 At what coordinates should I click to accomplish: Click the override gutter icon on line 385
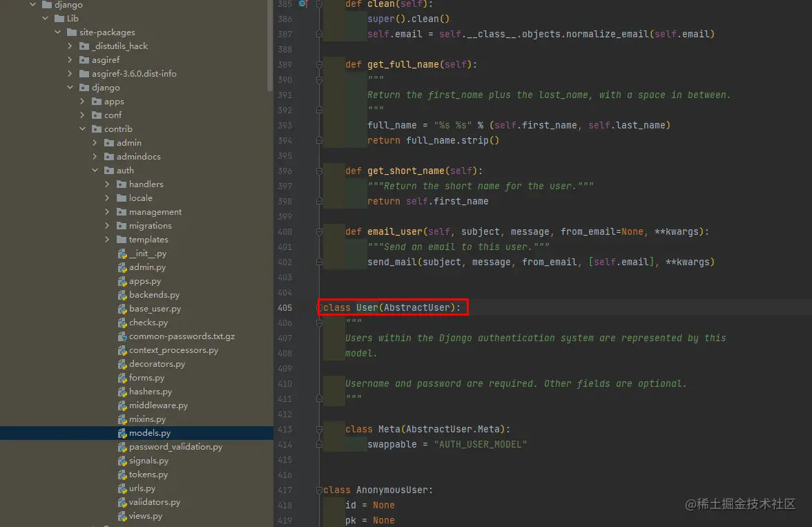(303, 3)
